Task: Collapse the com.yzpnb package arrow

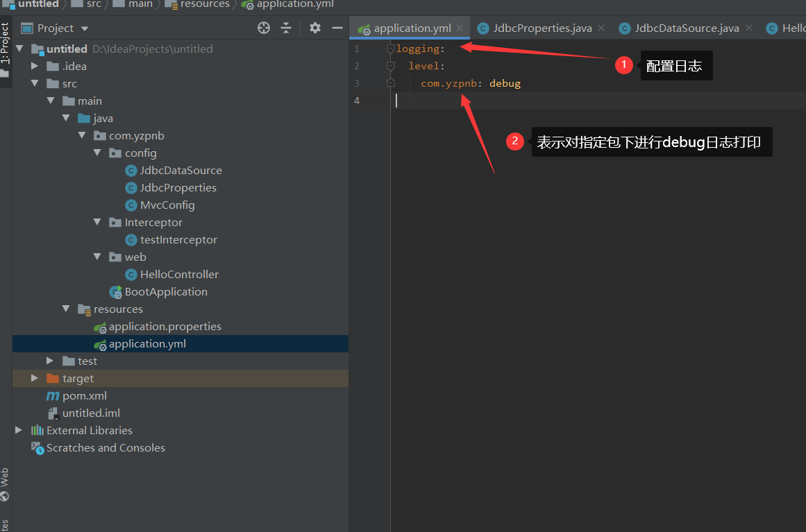Action: click(82, 135)
